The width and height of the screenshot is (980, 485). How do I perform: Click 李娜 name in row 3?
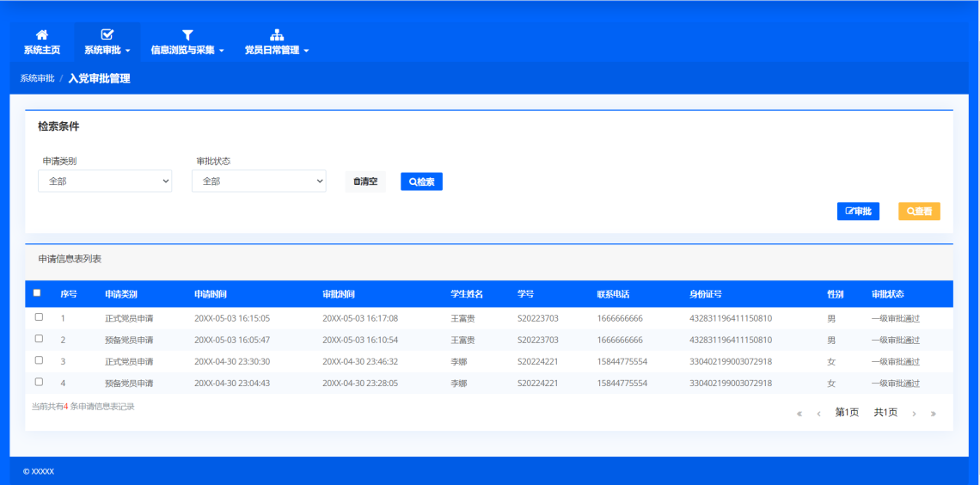tap(459, 361)
